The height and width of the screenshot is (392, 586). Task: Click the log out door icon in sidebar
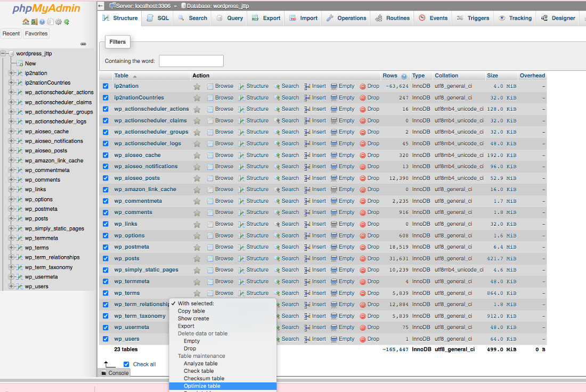[33, 22]
